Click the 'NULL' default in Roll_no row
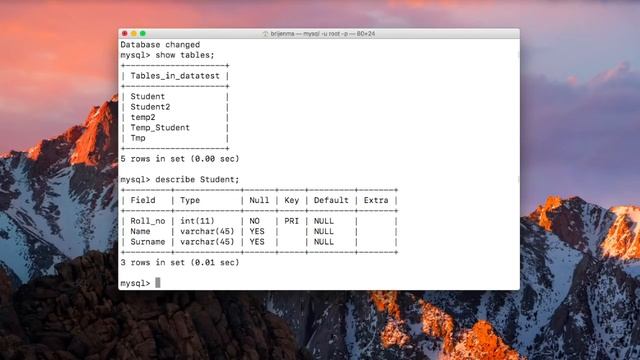The image size is (640, 360). tap(324, 221)
